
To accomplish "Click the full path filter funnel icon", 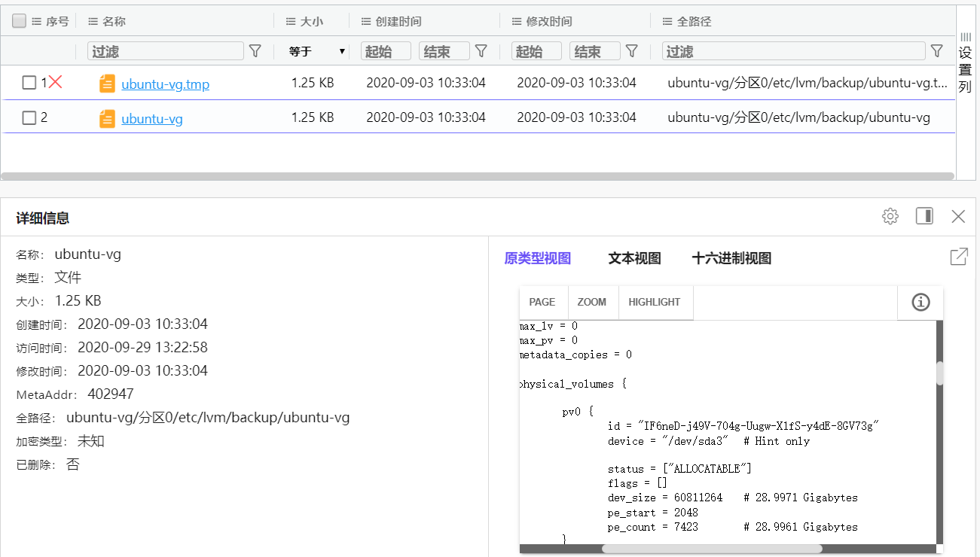I will point(936,51).
